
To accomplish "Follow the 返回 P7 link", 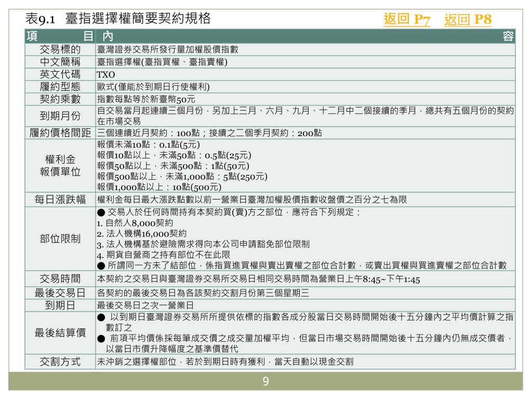I will (407, 19).
